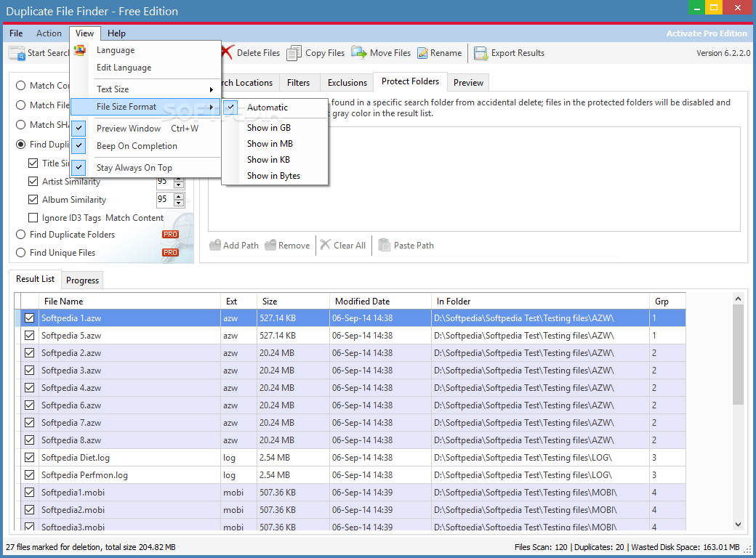Sort results by Grp column

[x=667, y=302]
